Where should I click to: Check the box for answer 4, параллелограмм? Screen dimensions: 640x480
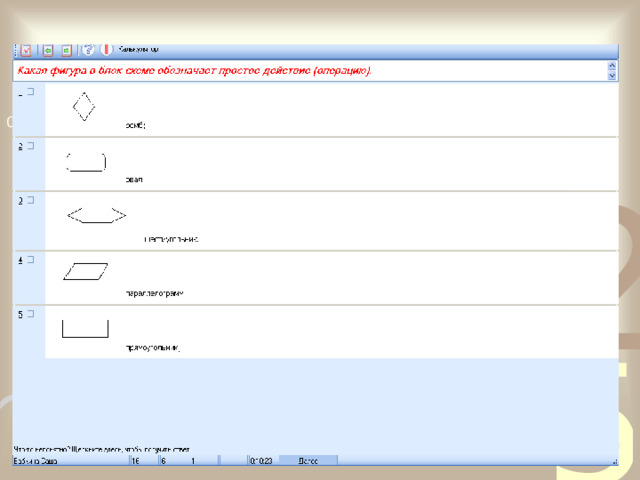point(31,260)
